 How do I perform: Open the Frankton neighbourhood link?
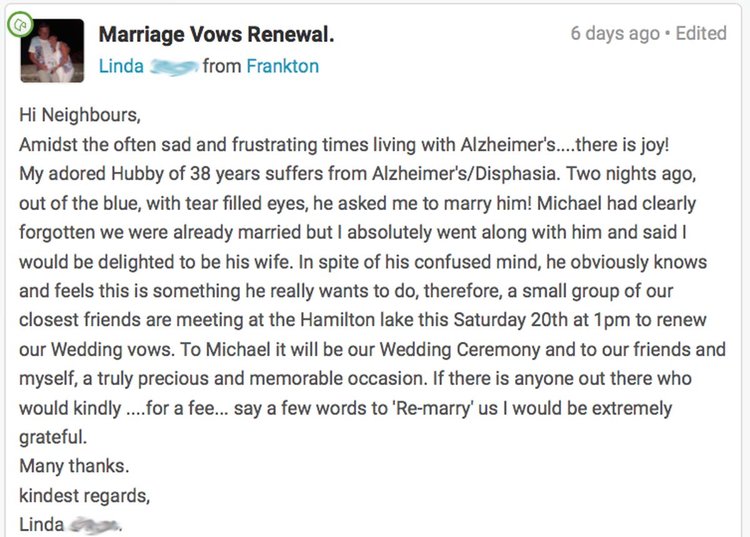coord(282,66)
